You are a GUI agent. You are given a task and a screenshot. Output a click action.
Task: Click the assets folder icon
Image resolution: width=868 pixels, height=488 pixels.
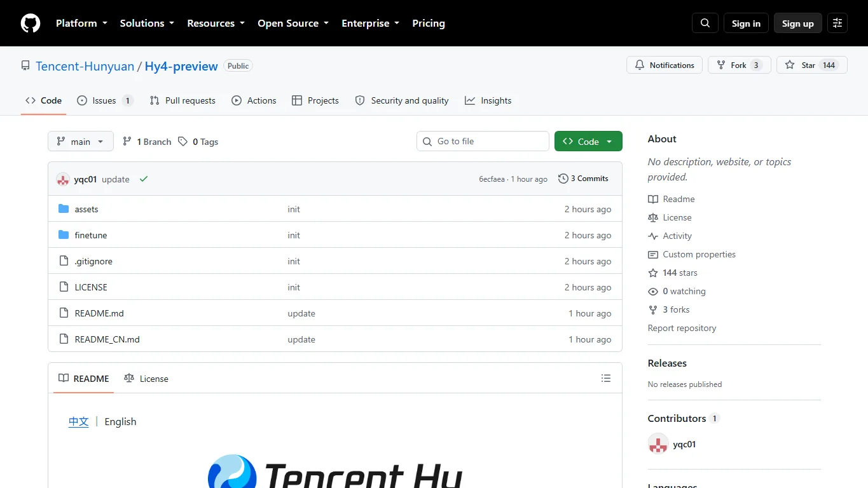coord(64,209)
